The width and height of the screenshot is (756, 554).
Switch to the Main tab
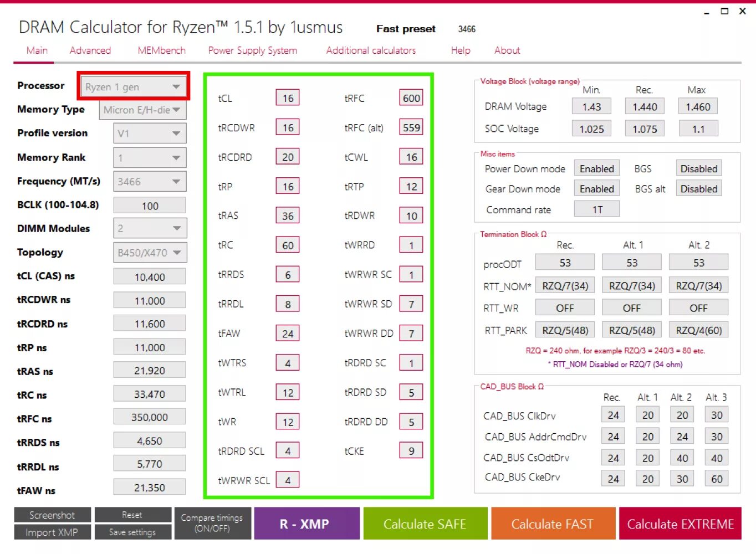pyautogui.click(x=37, y=50)
